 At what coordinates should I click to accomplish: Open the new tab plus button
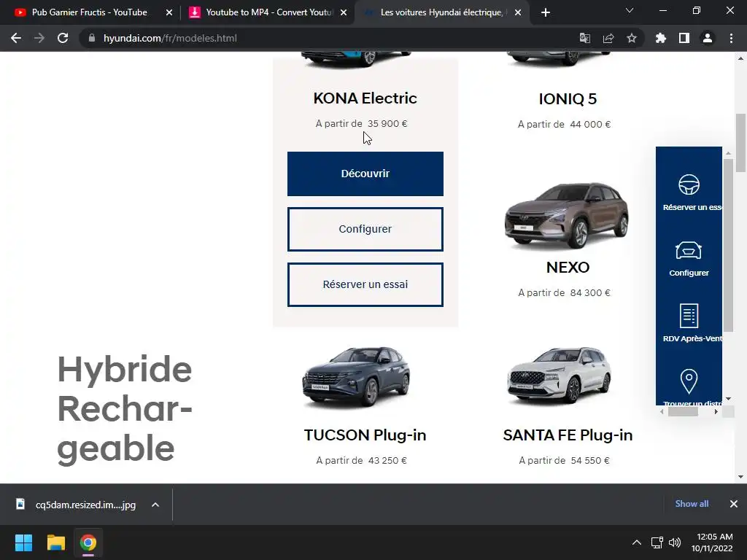coord(546,12)
